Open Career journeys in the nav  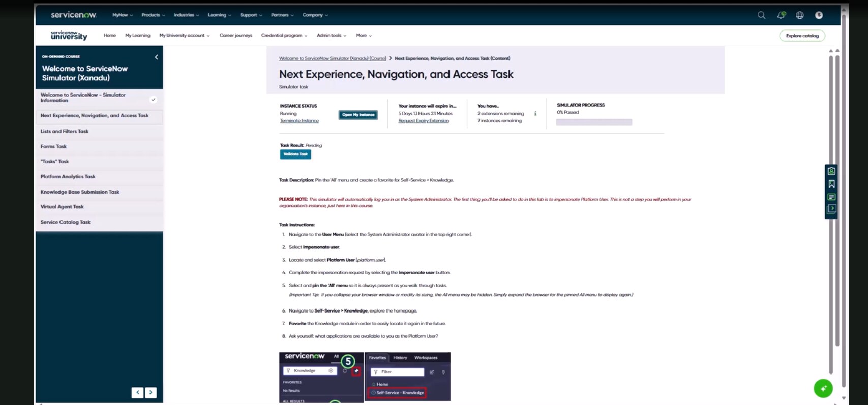pos(236,36)
